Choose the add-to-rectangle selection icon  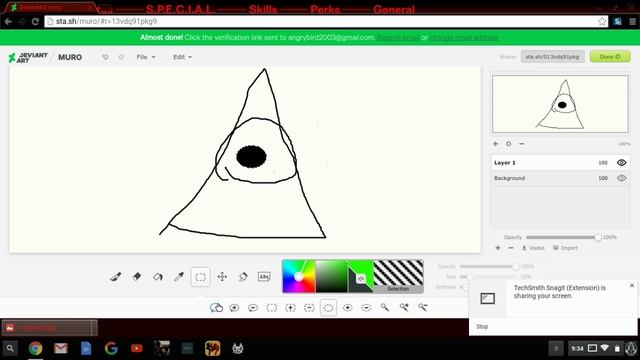pyautogui.click(x=290, y=308)
